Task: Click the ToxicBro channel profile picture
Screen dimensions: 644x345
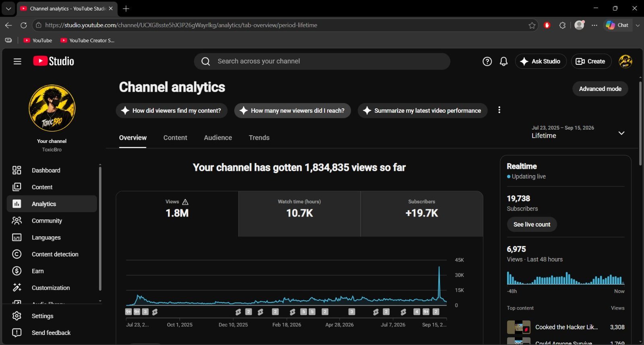Action: pyautogui.click(x=52, y=108)
